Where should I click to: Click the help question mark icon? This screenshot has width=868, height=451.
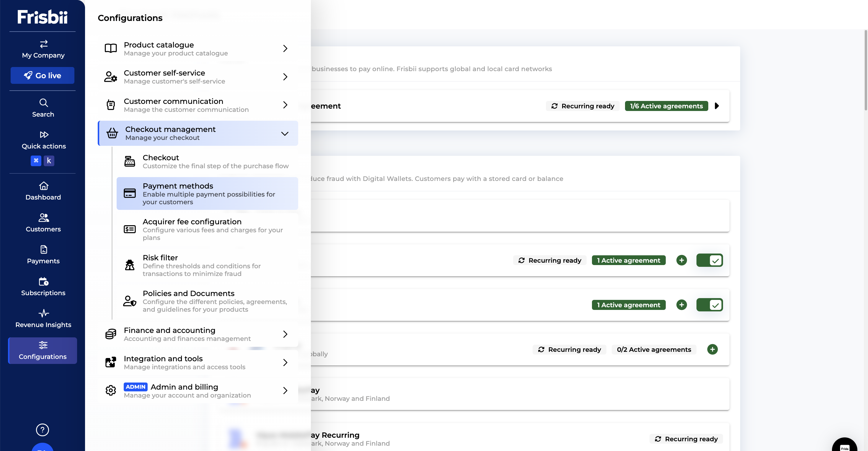[43, 429]
